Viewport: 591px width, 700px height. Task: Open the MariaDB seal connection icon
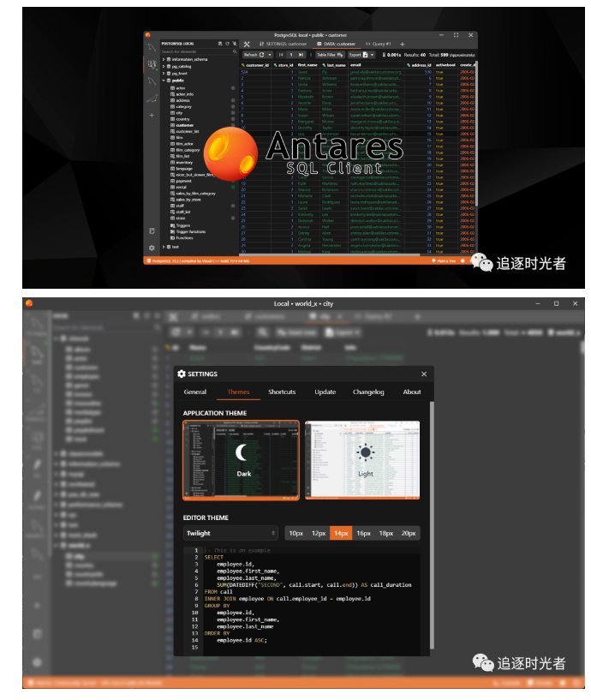[152, 99]
